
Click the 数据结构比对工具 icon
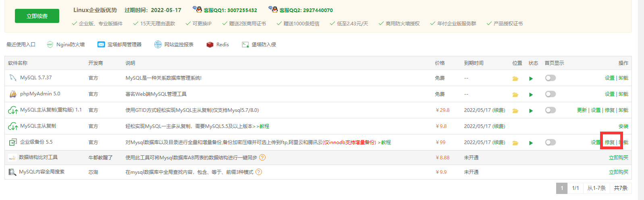coord(12,158)
